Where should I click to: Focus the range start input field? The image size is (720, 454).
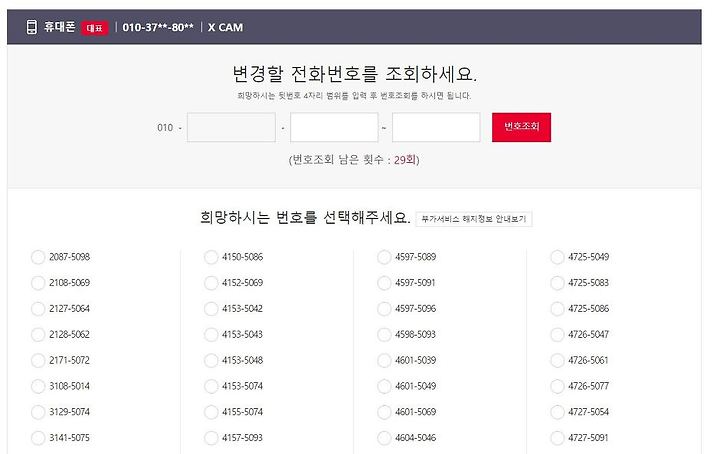[334, 127]
